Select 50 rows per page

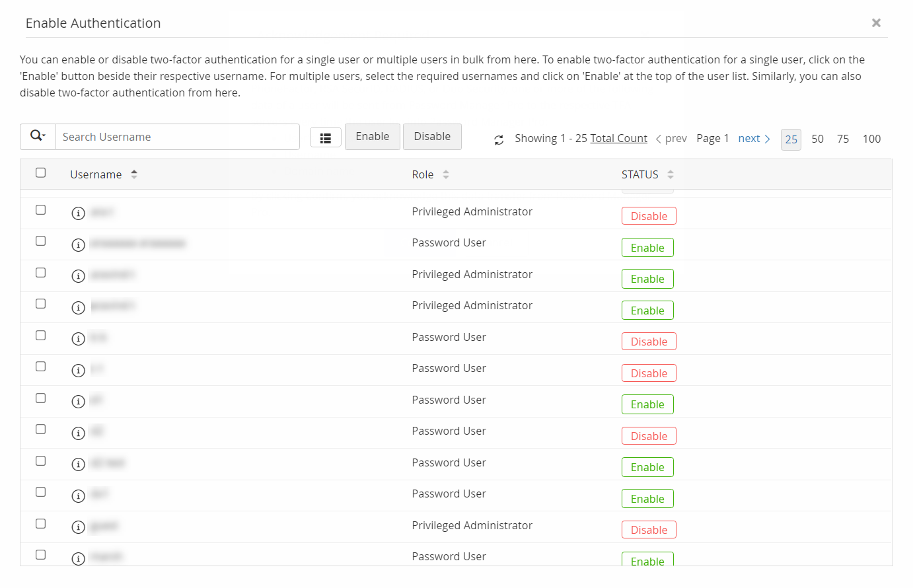tap(817, 139)
